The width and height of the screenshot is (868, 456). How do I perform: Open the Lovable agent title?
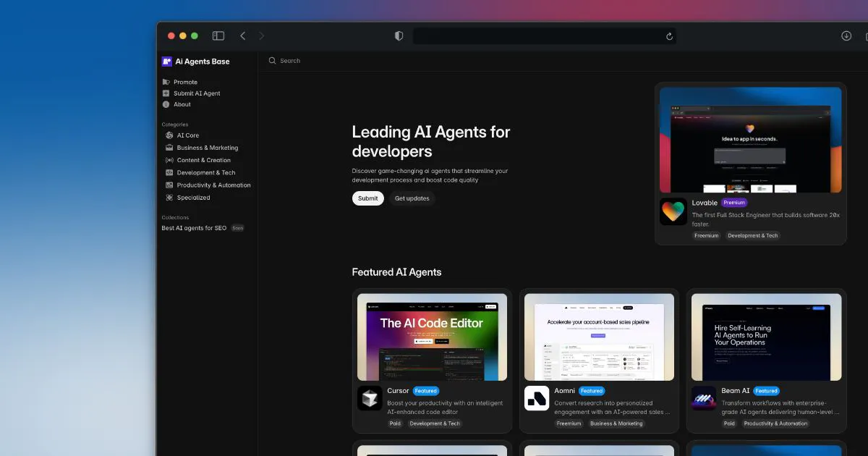point(705,203)
